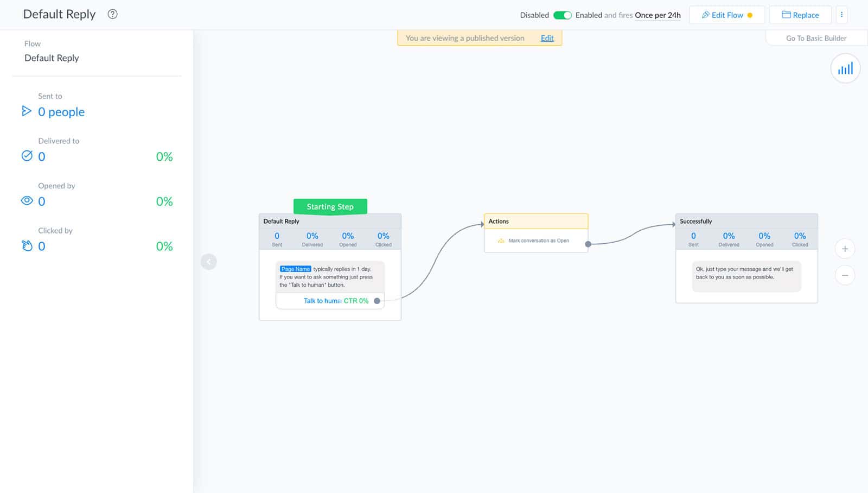The height and width of the screenshot is (493, 868).
Task: Select the Successfully node header
Action: coord(746,221)
